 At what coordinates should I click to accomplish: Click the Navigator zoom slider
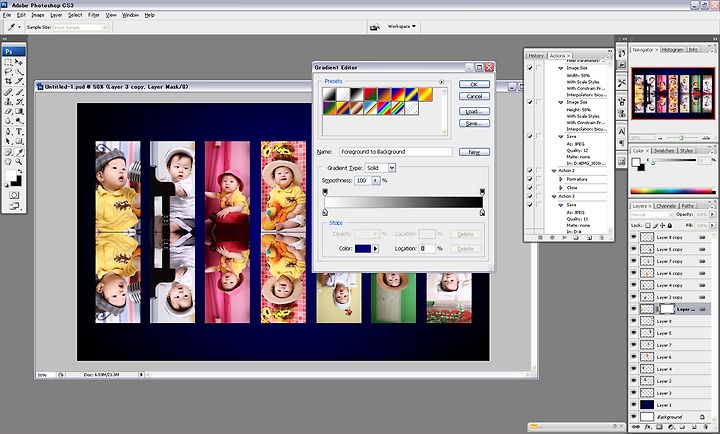[681, 138]
